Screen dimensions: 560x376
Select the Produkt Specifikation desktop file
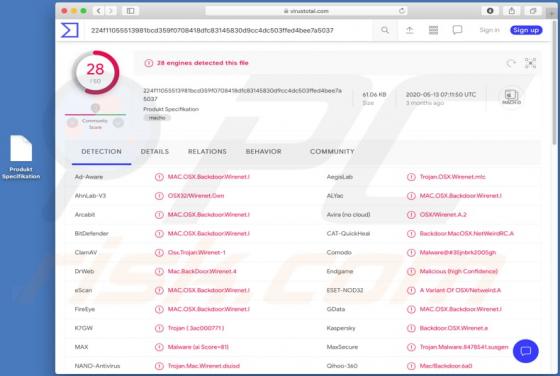coord(21,157)
